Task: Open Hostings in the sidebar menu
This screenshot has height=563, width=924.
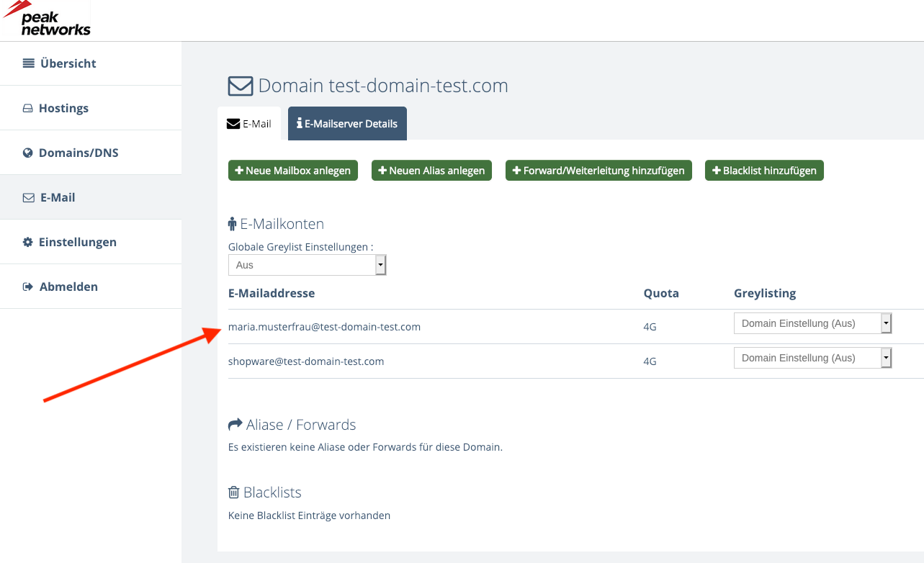Action: pyautogui.click(x=63, y=108)
